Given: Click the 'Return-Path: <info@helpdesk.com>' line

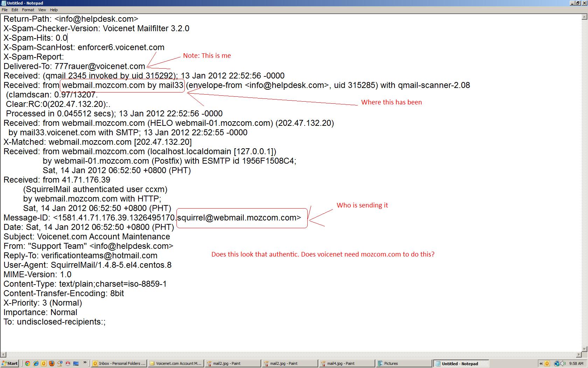Looking at the screenshot, I should (x=71, y=19).
